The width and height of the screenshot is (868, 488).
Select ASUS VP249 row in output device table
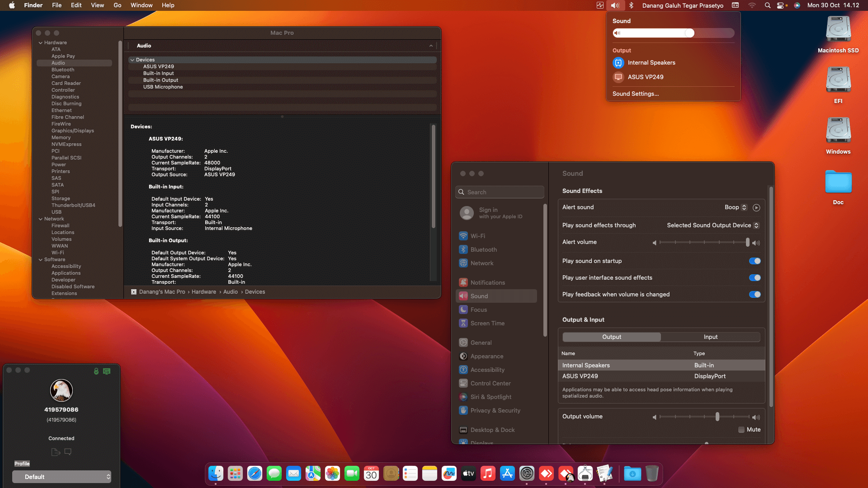pyautogui.click(x=661, y=376)
